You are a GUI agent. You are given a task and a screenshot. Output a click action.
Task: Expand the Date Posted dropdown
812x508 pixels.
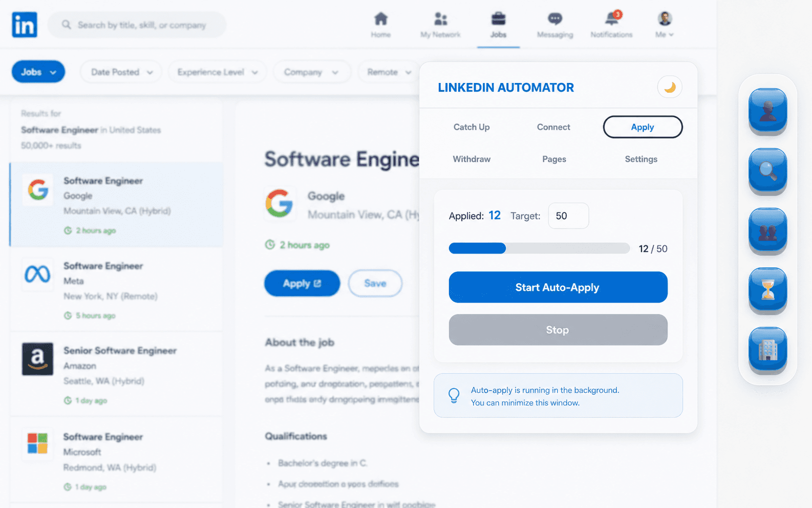(x=121, y=72)
